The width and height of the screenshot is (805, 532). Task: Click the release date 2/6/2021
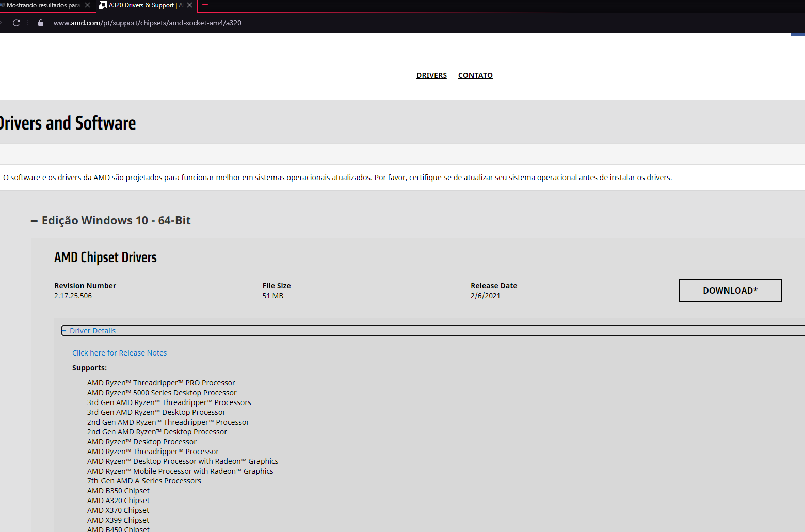click(485, 296)
